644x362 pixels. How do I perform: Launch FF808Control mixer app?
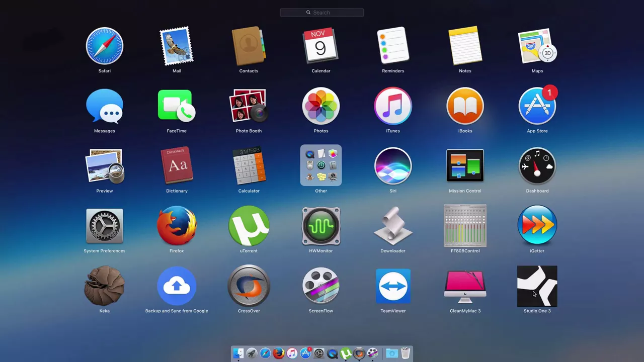click(x=465, y=226)
